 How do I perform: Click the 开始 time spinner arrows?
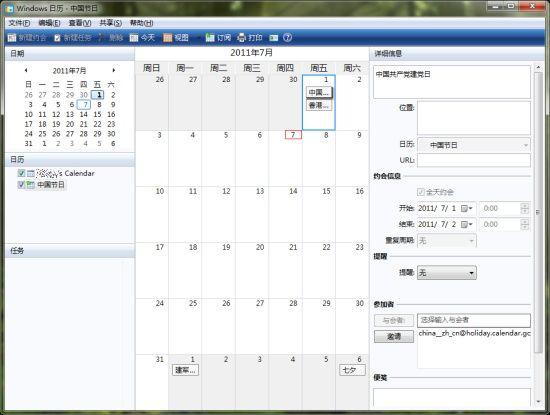(524, 208)
